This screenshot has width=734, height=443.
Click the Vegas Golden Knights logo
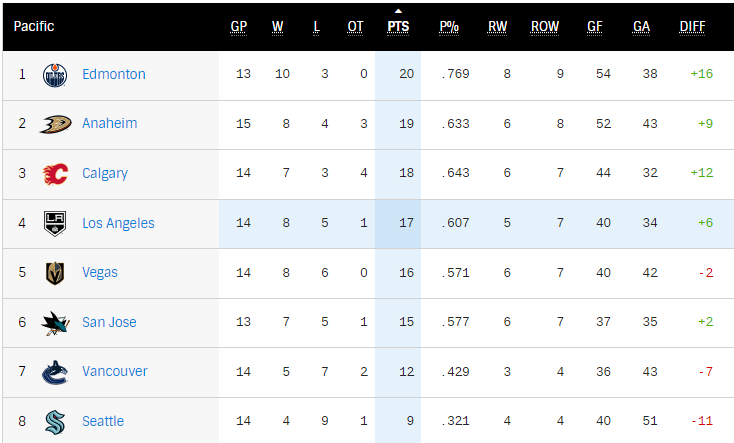[55, 273]
